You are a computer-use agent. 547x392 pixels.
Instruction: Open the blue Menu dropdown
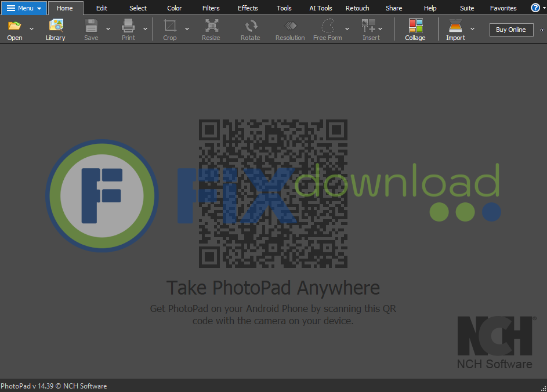[24, 8]
